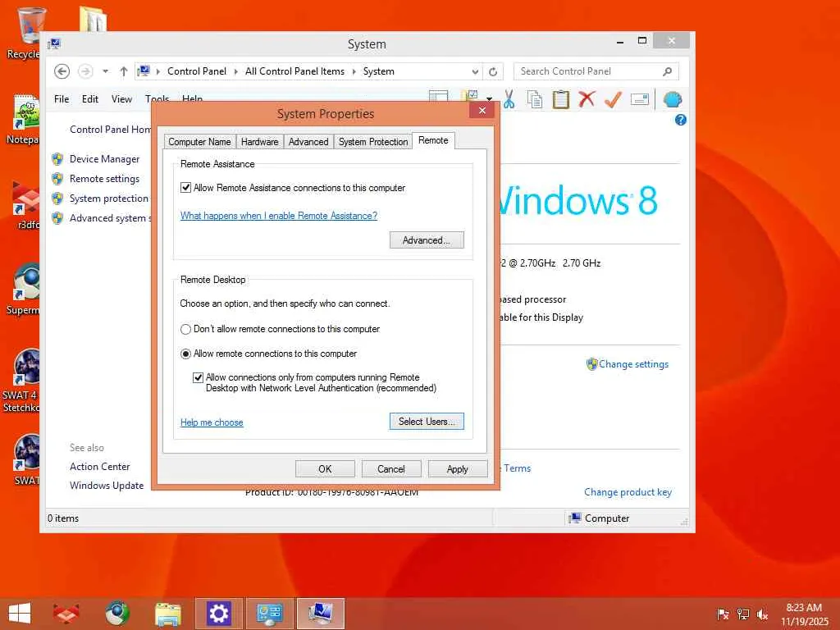This screenshot has height=630, width=840.
Task: Switch to the System Protection tab
Action: click(373, 142)
